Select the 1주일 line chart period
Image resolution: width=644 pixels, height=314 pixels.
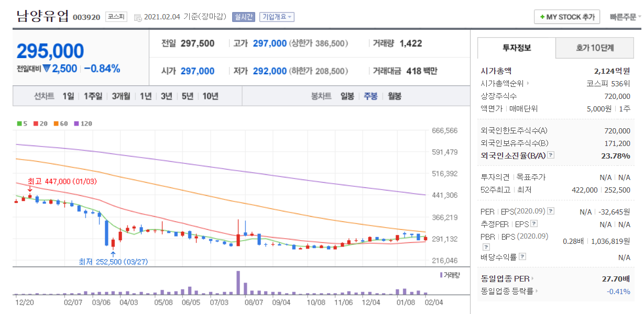[x=93, y=96]
